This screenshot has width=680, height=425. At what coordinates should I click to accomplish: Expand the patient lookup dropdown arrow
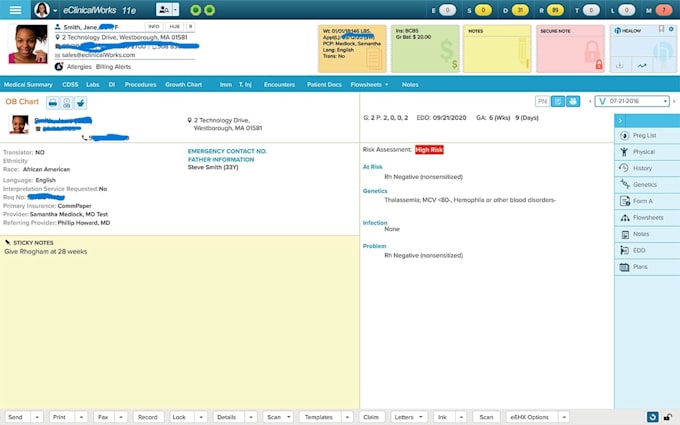(x=175, y=10)
